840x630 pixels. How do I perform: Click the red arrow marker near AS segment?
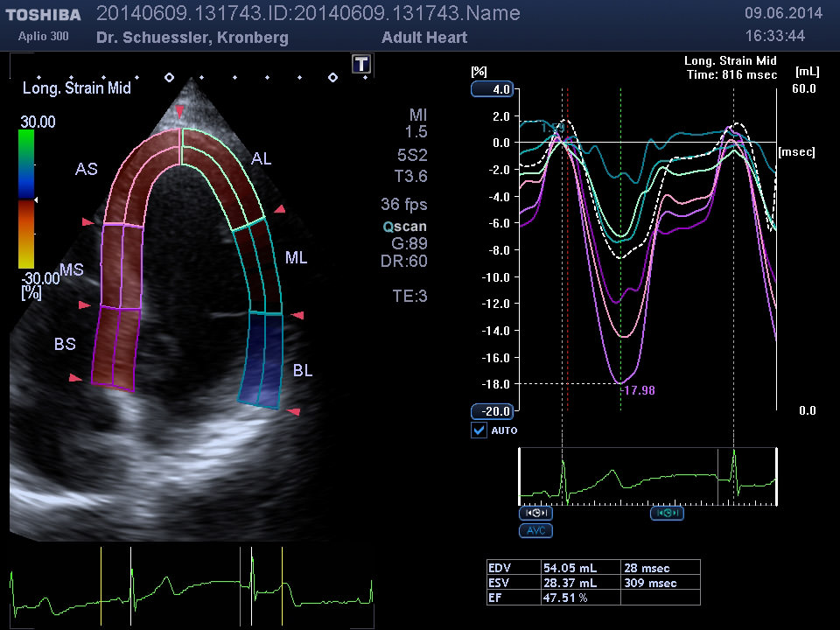87,223
